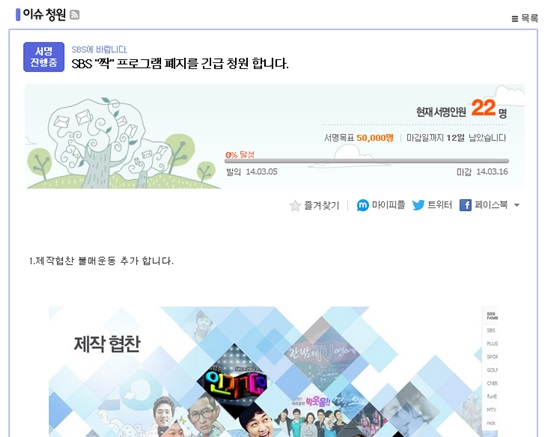Click the petition title about SBS 짝
This screenshot has width=550, height=437.
click(180, 64)
